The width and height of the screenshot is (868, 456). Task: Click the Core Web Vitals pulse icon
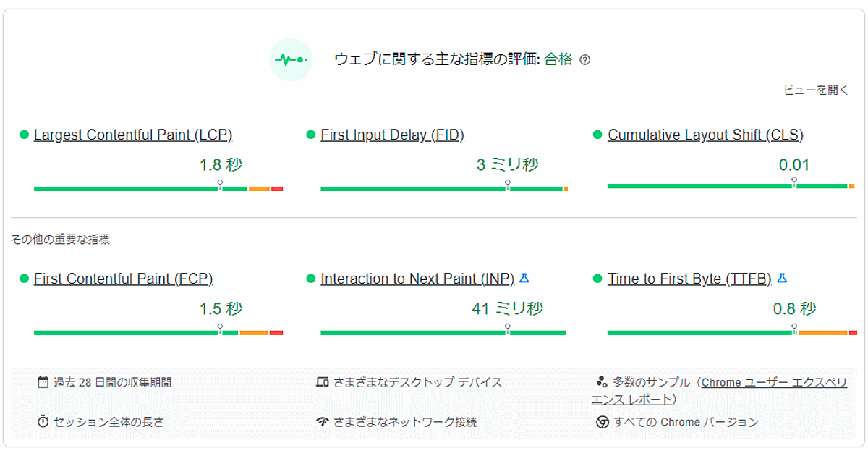(x=291, y=60)
